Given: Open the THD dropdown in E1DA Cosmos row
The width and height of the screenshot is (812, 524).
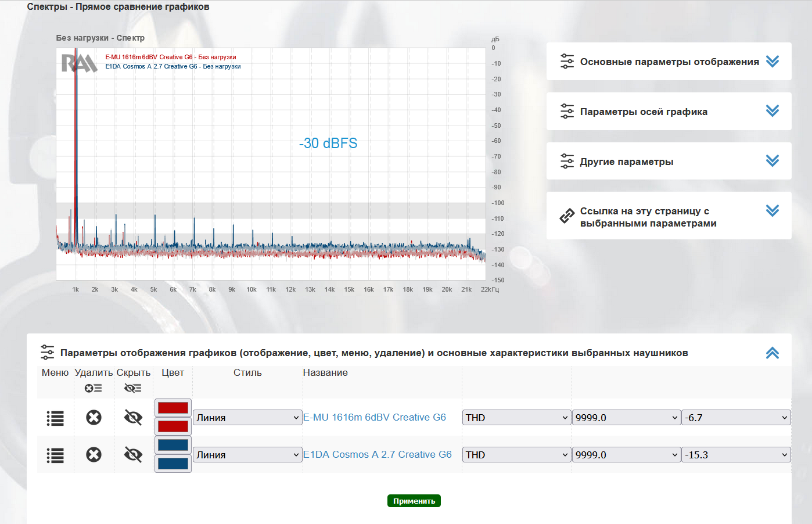Looking at the screenshot, I should click(x=516, y=455).
